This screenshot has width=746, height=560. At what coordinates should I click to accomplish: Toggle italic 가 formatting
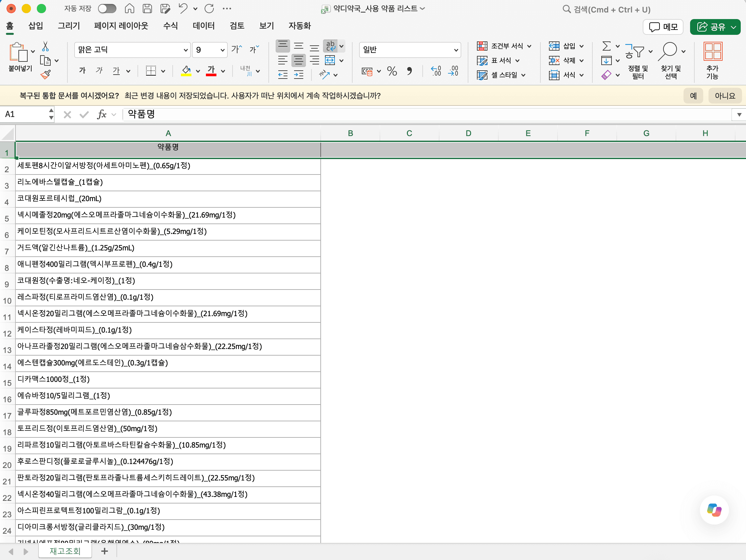(x=99, y=70)
